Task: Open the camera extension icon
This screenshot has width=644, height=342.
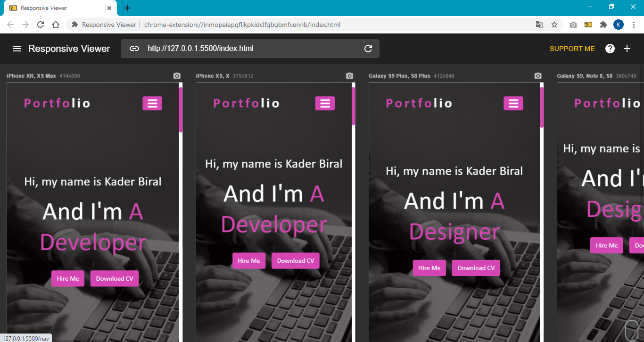Action: pyautogui.click(x=573, y=25)
